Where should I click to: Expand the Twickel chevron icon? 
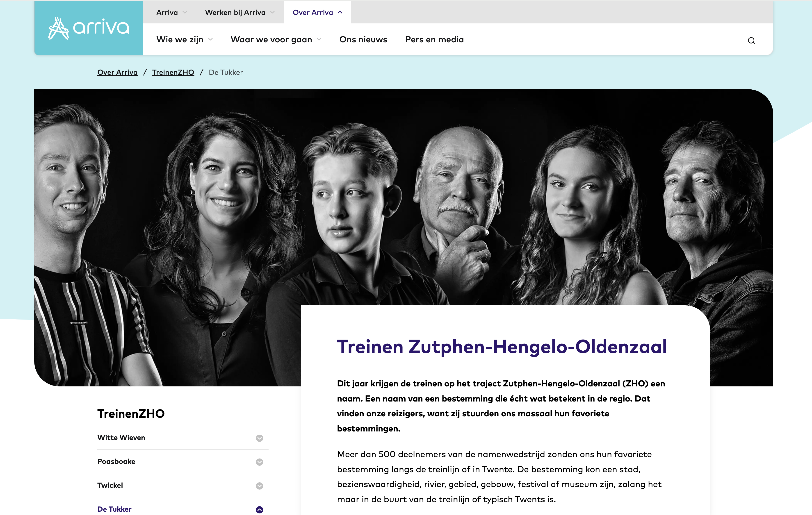259,486
